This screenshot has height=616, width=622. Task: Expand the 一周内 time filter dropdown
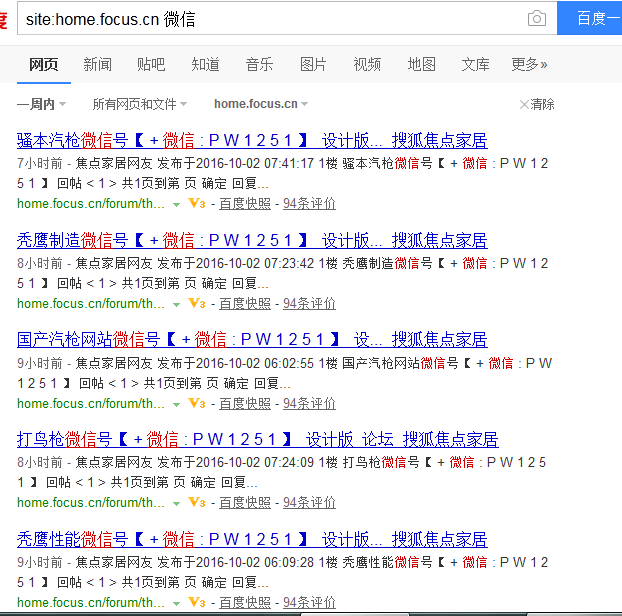pyautogui.click(x=41, y=104)
